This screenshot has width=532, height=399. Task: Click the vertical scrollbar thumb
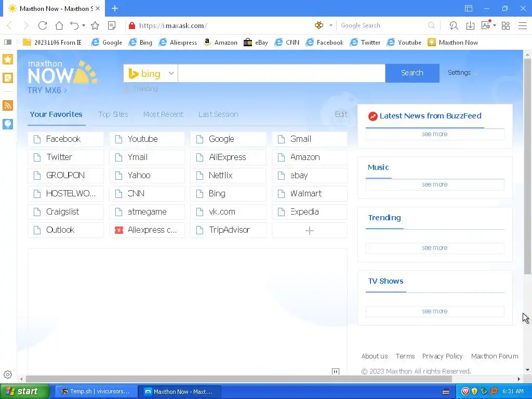527,166
